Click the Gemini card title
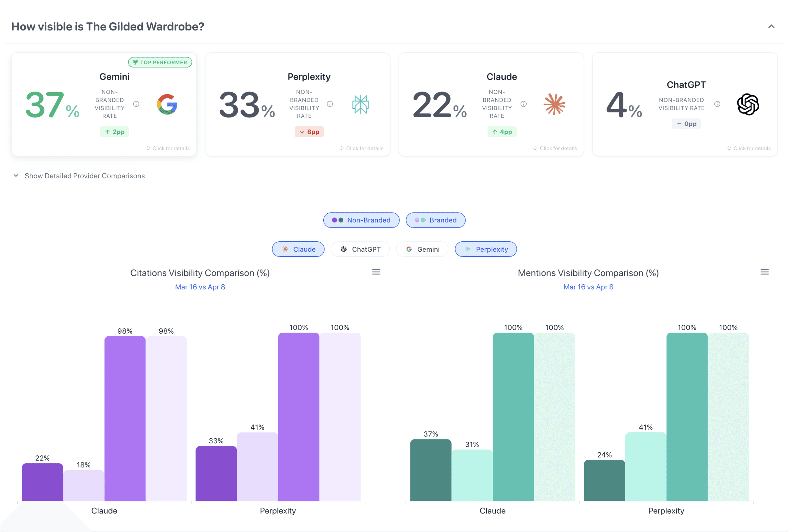789x532 pixels. 114,77
